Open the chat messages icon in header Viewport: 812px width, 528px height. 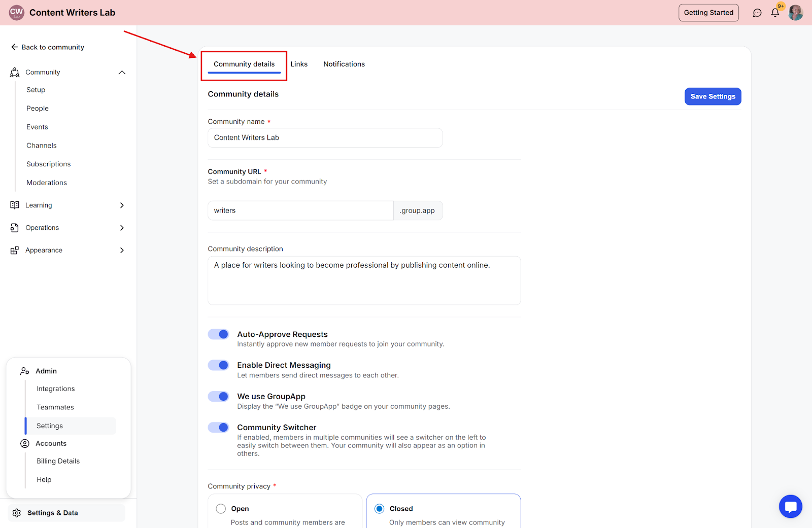(757, 13)
